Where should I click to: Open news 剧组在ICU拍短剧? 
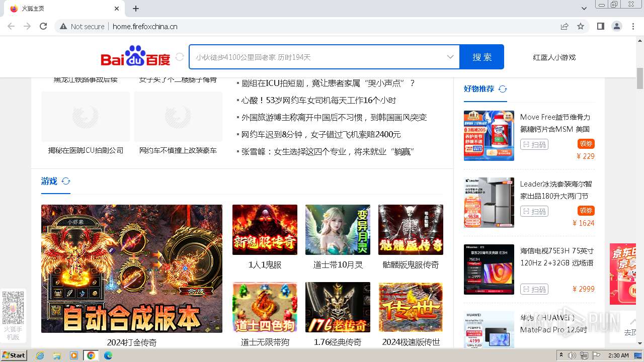[x=328, y=83]
